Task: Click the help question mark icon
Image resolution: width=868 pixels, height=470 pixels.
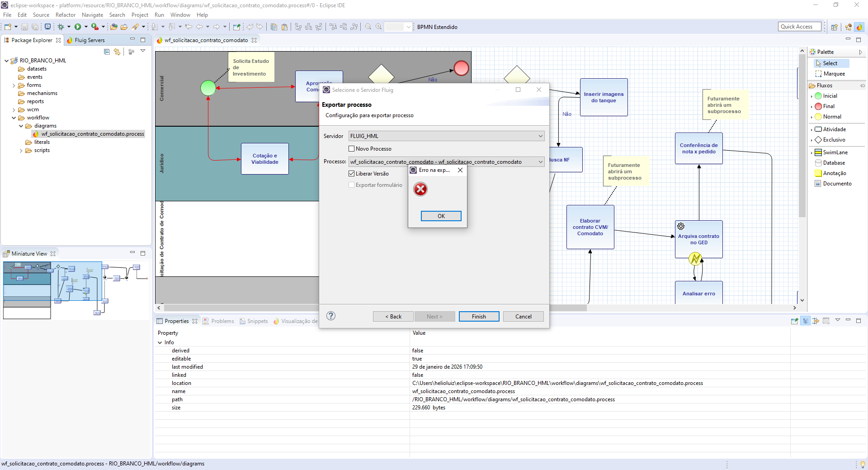Action: pyautogui.click(x=331, y=316)
